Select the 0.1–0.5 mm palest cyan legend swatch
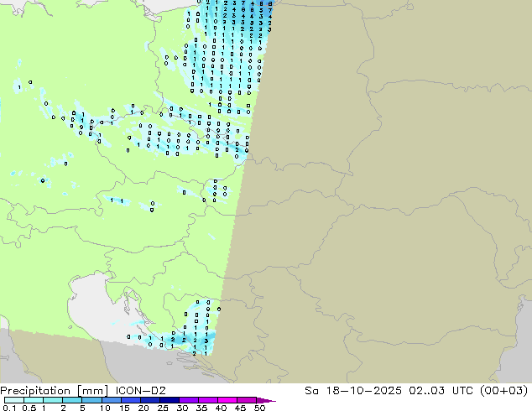The height and width of the screenshot is (411, 532). [14, 400]
